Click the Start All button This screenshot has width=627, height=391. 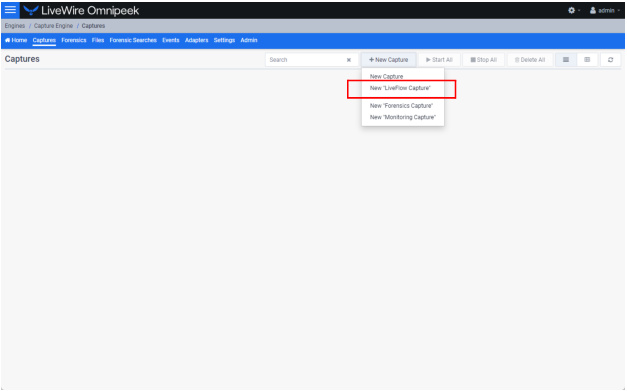point(439,60)
